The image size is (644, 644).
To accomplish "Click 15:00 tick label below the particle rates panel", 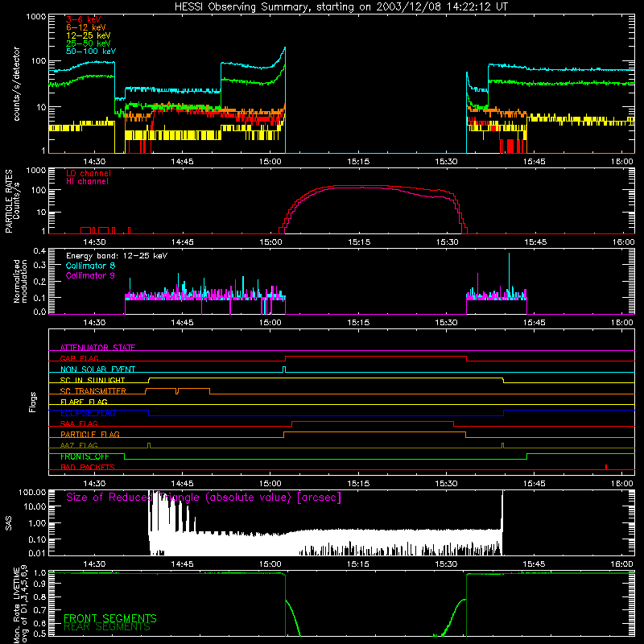I will pos(270,242).
